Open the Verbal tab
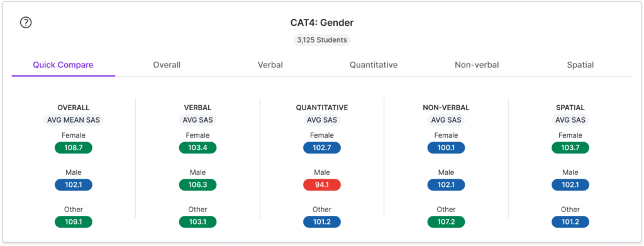Viewport: 644px width, 246px height. pos(270,65)
